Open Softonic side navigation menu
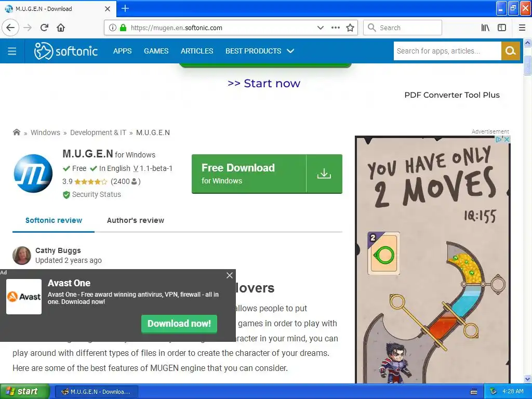The height and width of the screenshot is (399, 532). (12, 51)
